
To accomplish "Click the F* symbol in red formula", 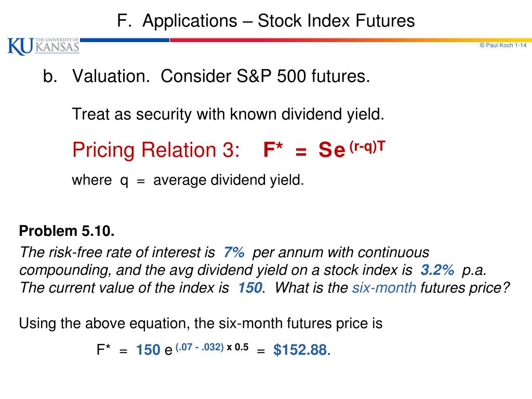I will coord(273,150).
